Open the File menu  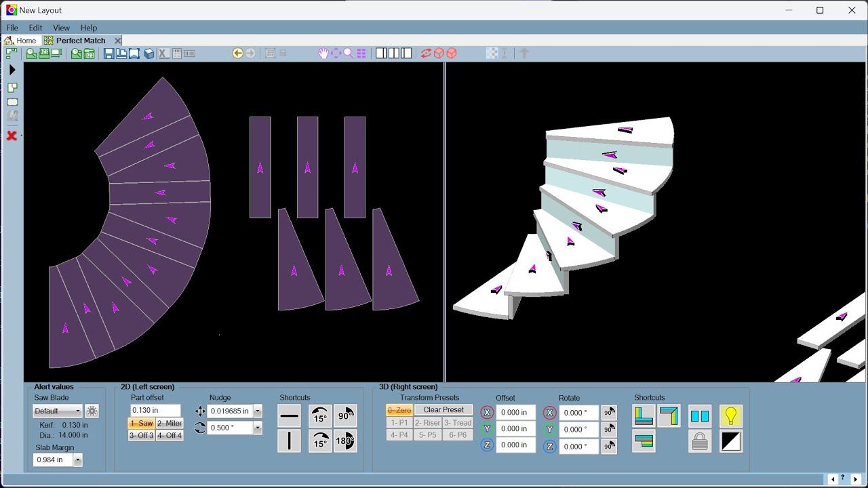(12, 28)
